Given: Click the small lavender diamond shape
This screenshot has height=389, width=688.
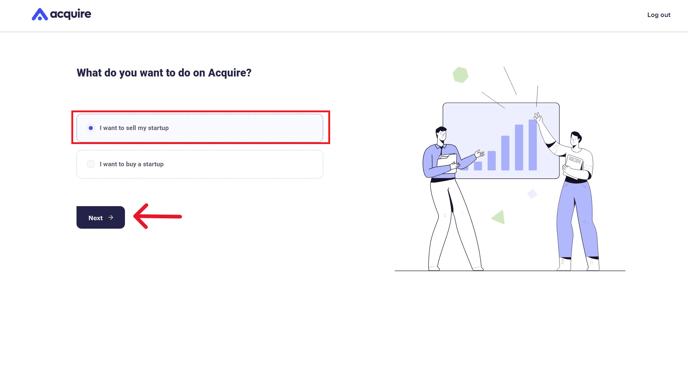Looking at the screenshot, I should coord(532,194).
